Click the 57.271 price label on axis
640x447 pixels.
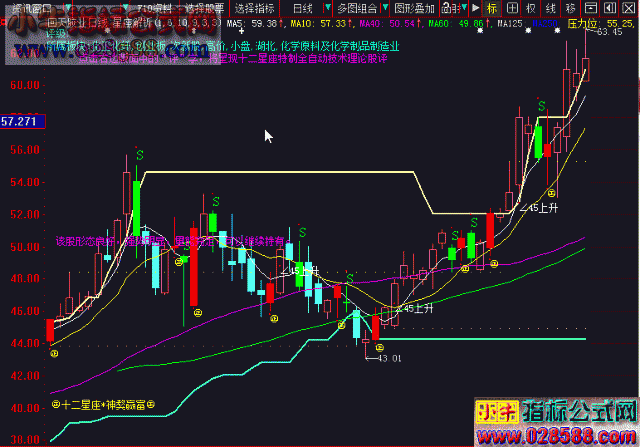(x=20, y=121)
